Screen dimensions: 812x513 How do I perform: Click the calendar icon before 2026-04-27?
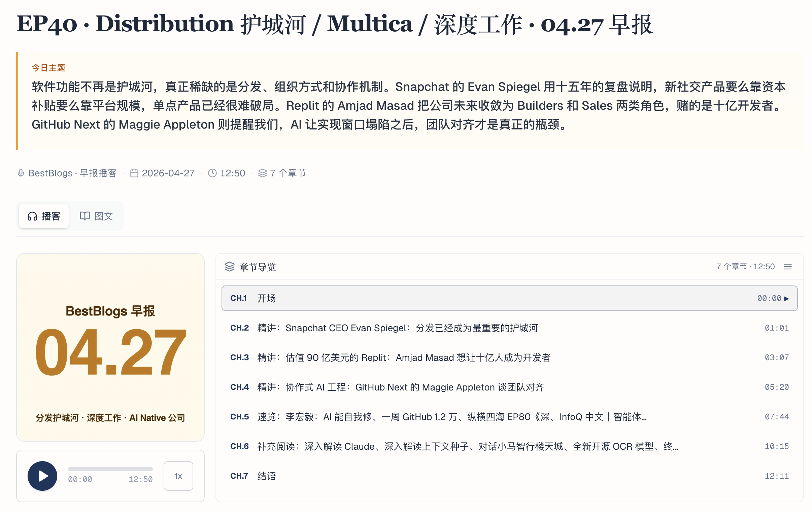[134, 173]
